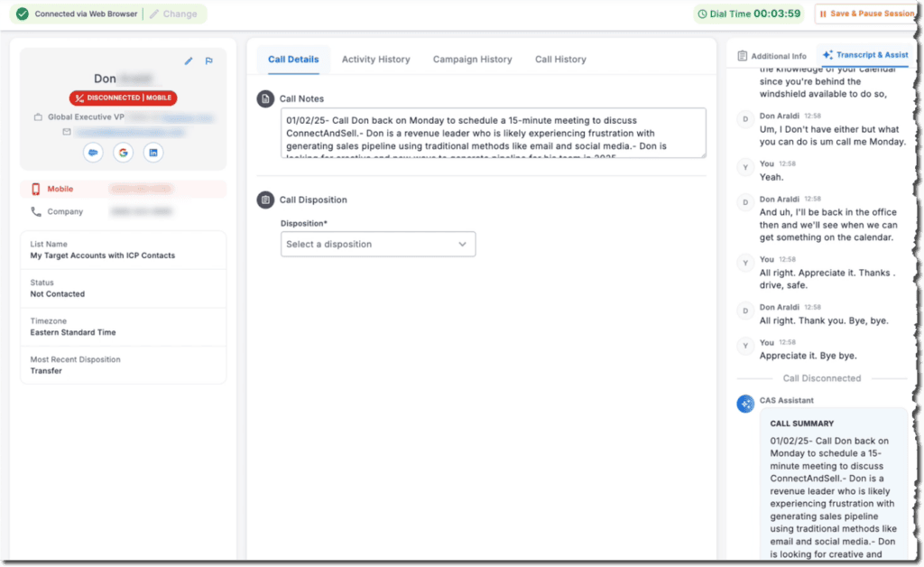Viewport: 924px width, 567px height.
Task: Click the disposition dropdown chevron arrow
Action: coord(463,244)
